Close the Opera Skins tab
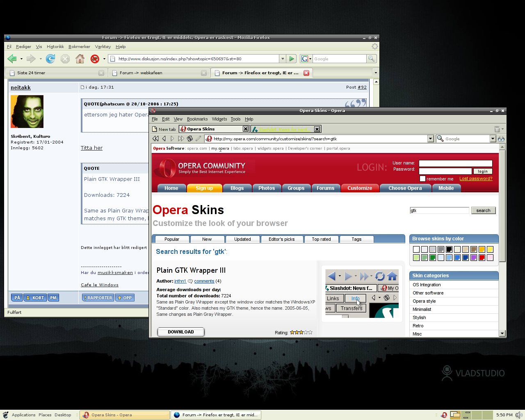Screen dimensions: 525x420 pyautogui.click(x=246, y=129)
